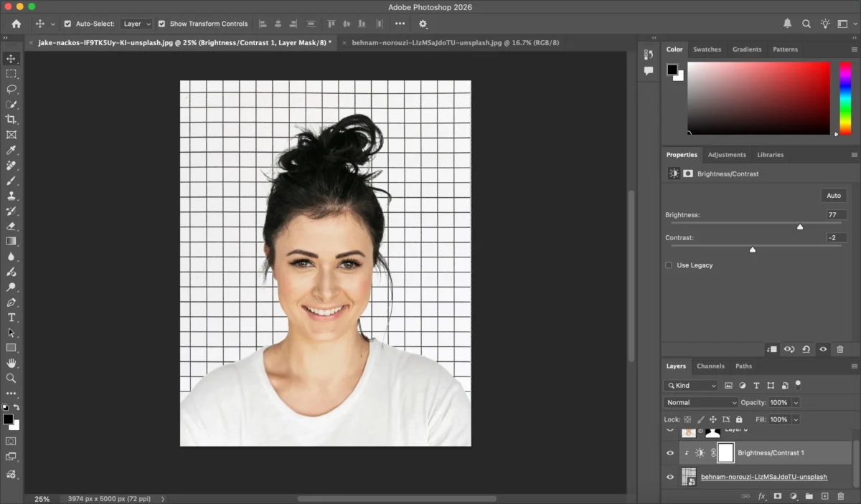
Task: Hide the Brightness/Contrast 1 layer
Action: (x=670, y=453)
